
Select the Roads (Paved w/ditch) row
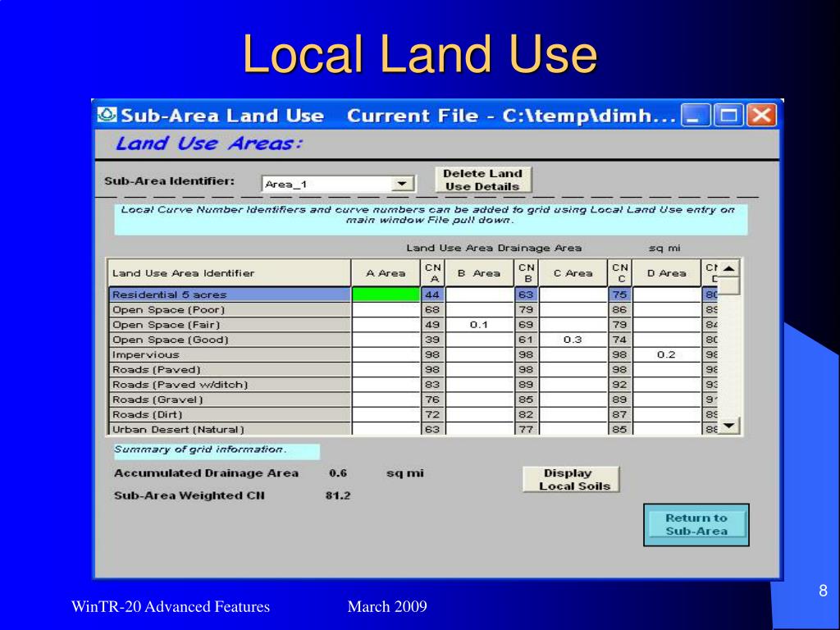point(230,385)
